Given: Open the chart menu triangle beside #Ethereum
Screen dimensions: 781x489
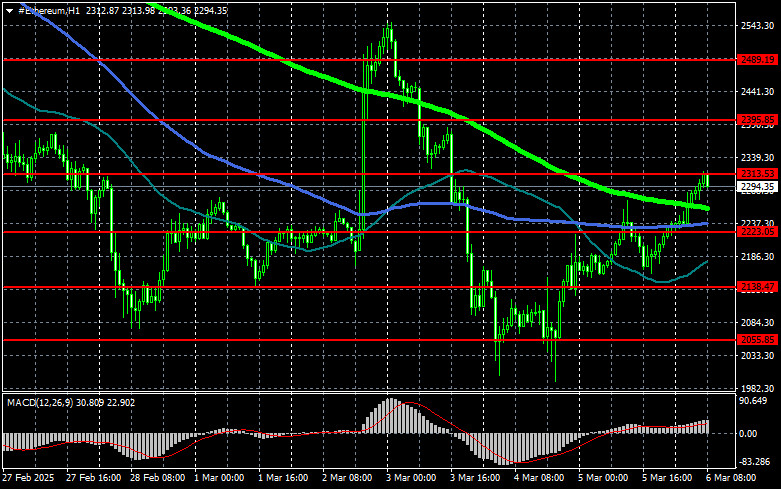Looking at the screenshot, I should pyautogui.click(x=9, y=10).
